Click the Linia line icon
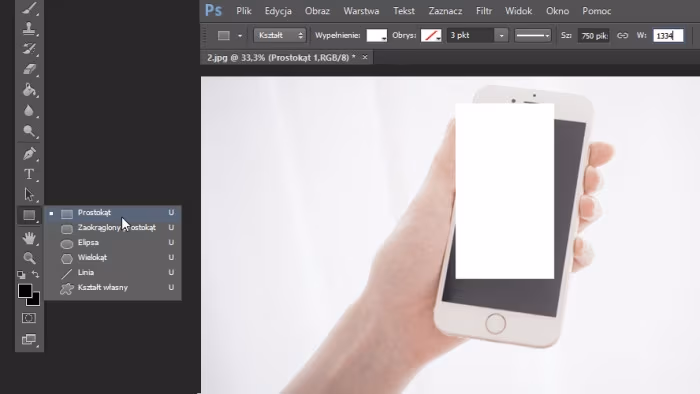This screenshot has width=700, height=394. point(67,273)
